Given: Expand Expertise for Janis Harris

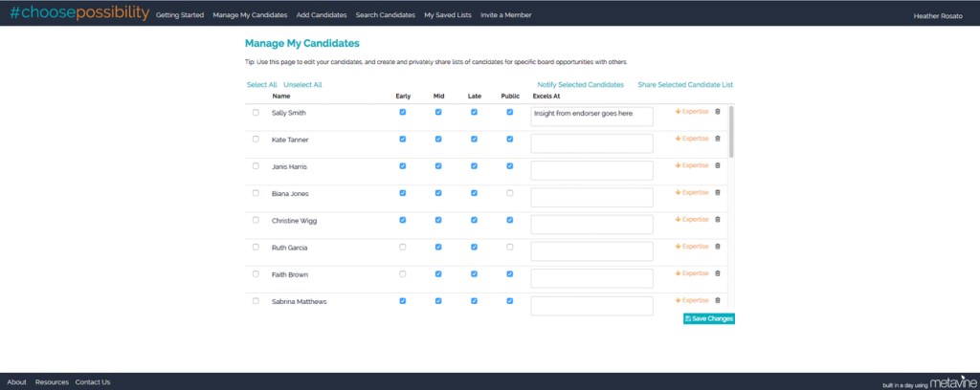Looking at the screenshot, I should pos(692,165).
